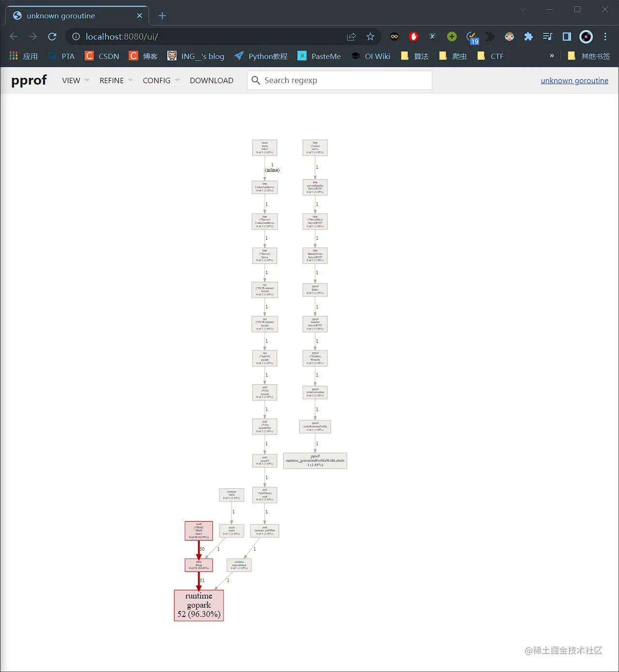
Task: Open the extensions puzzle-piece icon
Action: (x=529, y=36)
